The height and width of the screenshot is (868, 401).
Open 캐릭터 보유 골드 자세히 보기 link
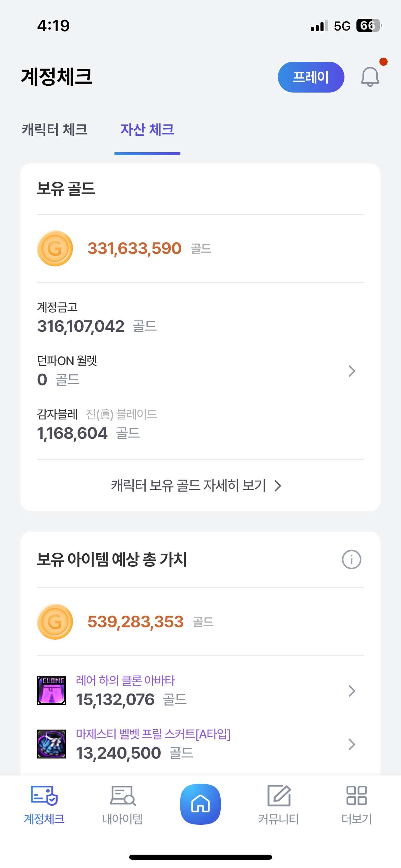[x=196, y=485]
